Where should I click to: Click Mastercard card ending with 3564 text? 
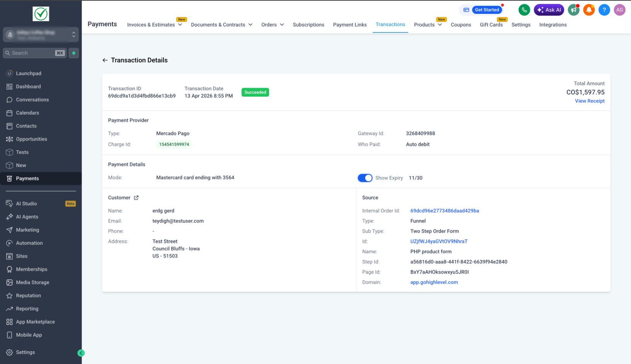pos(195,178)
